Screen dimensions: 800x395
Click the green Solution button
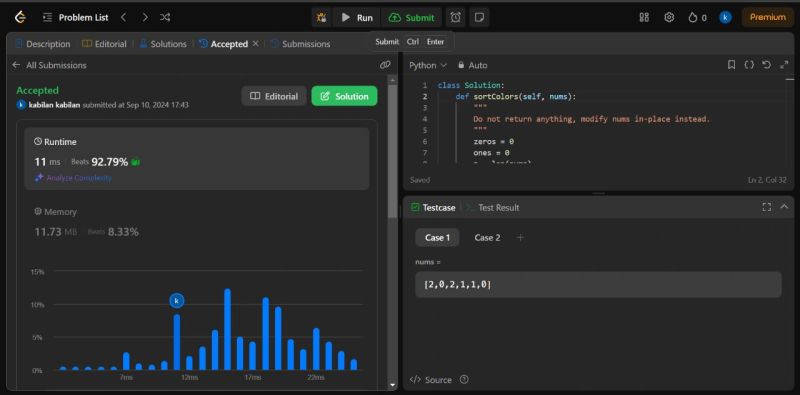344,96
